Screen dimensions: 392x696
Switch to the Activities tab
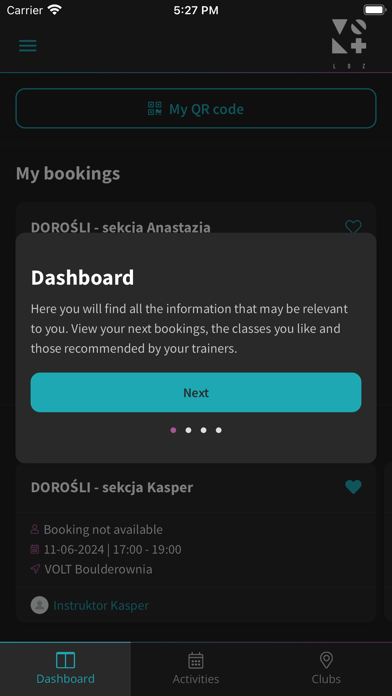pos(196,668)
